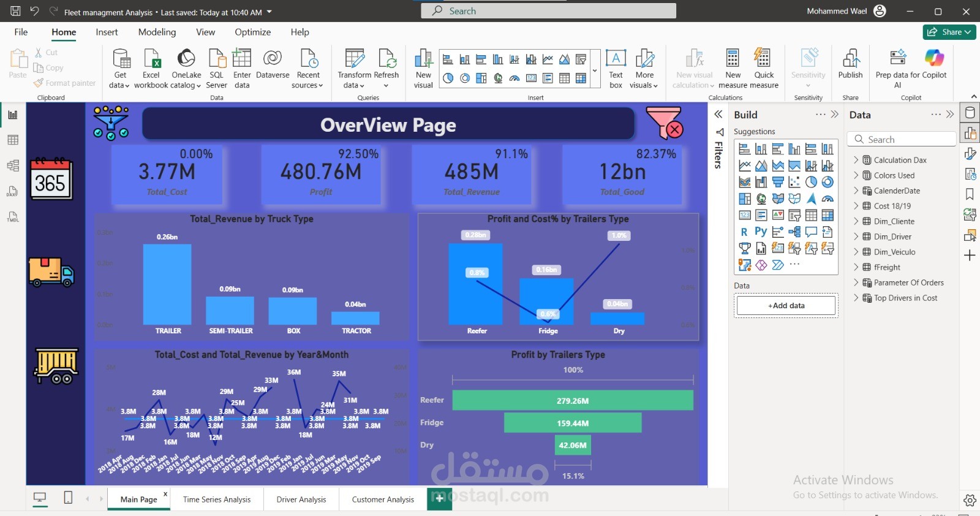Open Model view in left sidebar
Image resolution: width=980 pixels, height=516 pixels.
(12, 165)
